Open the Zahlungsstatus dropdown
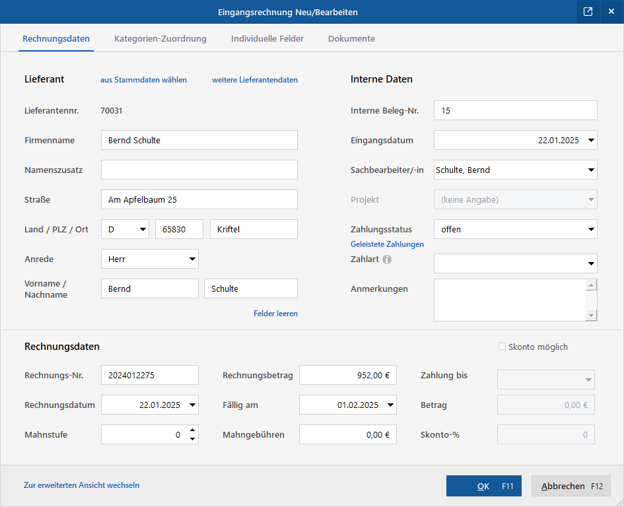The image size is (624, 507). pos(591,230)
